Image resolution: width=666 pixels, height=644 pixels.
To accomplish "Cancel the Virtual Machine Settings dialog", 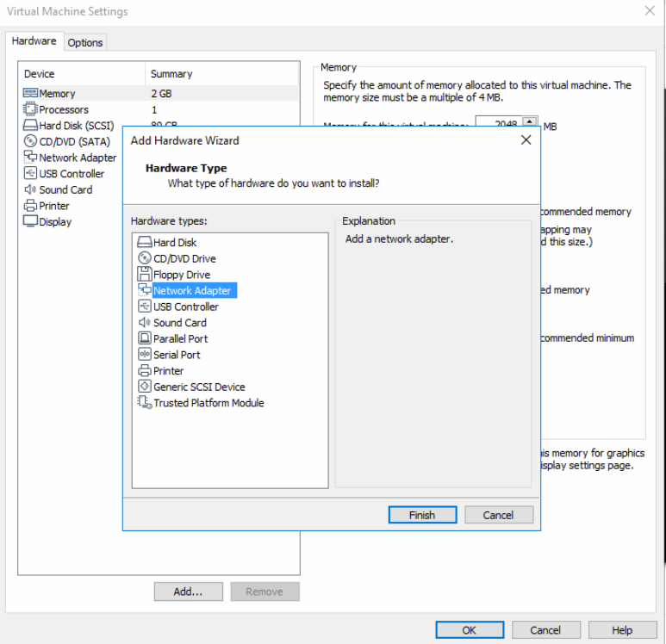I will (x=545, y=630).
